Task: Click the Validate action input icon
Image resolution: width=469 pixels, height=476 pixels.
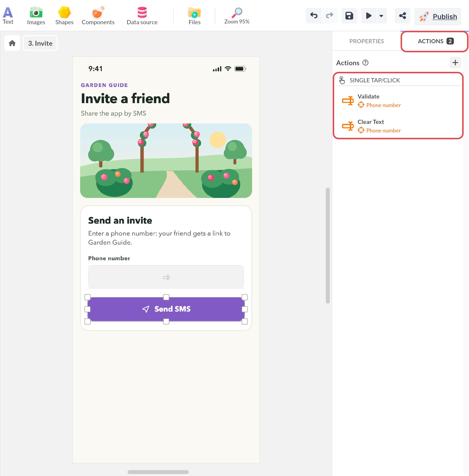Action: (x=348, y=100)
